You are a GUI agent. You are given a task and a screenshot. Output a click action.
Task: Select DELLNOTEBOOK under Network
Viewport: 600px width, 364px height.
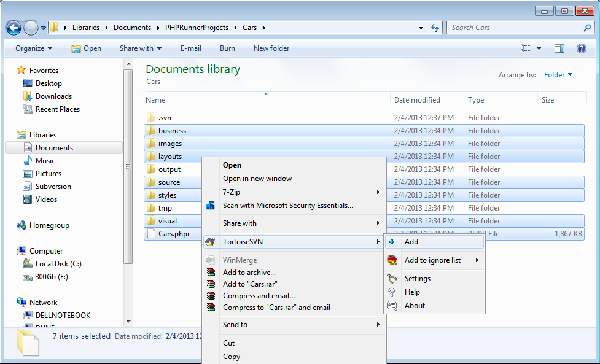(x=63, y=316)
